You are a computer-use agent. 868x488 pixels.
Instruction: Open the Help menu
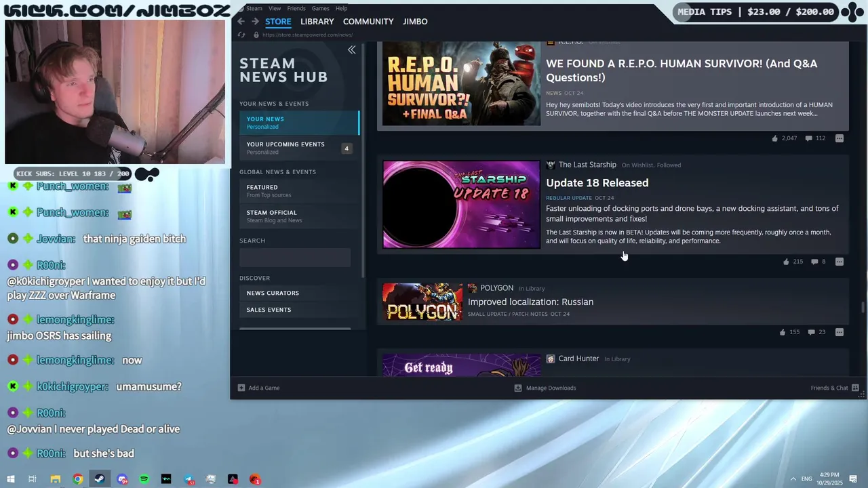(342, 8)
